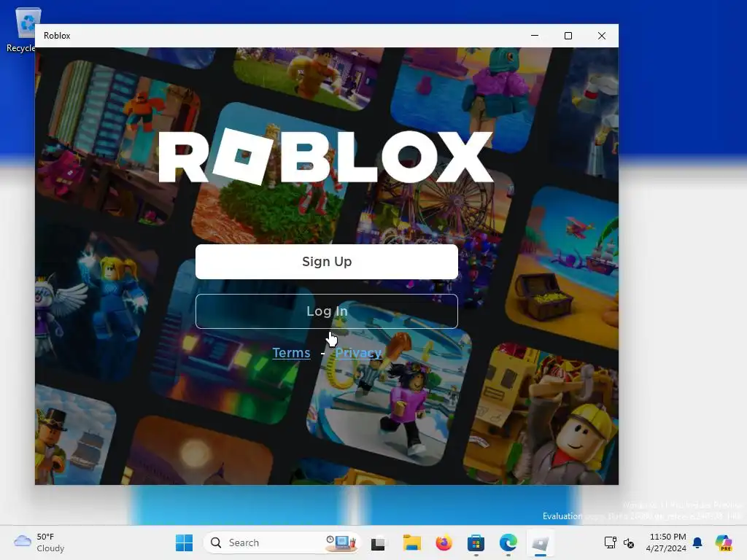Maximize the Roblox window
This screenshot has width=747, height=560.
pos(568,36)
